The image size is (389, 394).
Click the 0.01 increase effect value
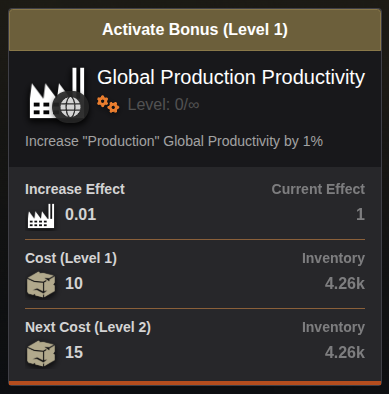coord(81,214)
